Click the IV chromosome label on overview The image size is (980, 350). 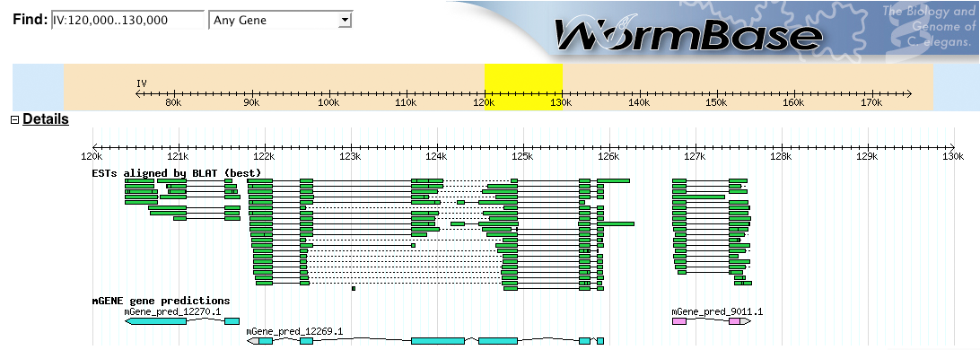141,83
